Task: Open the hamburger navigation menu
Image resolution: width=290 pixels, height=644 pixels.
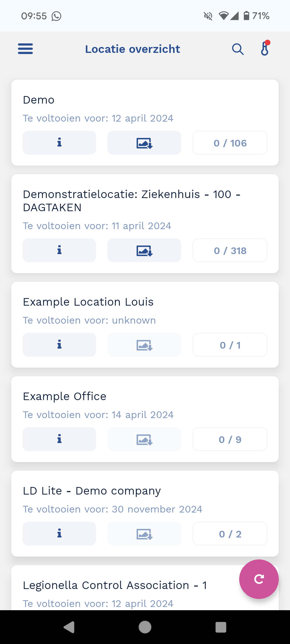Action: click(x=26, y=49)
